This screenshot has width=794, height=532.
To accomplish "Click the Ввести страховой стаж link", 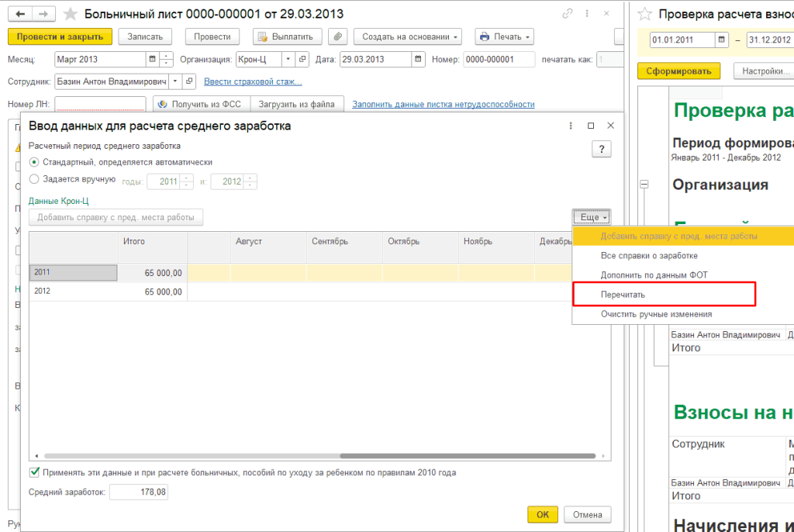I will 253,82.
